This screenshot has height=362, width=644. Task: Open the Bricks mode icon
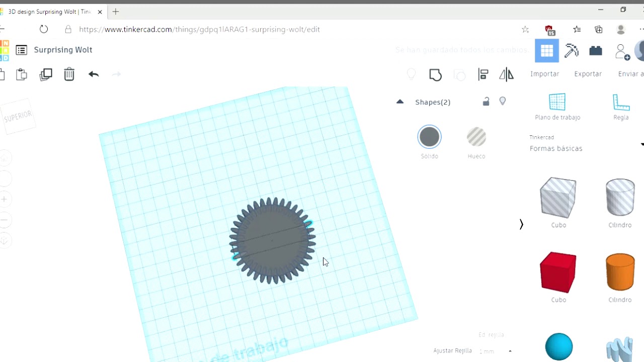pos(596,51)
